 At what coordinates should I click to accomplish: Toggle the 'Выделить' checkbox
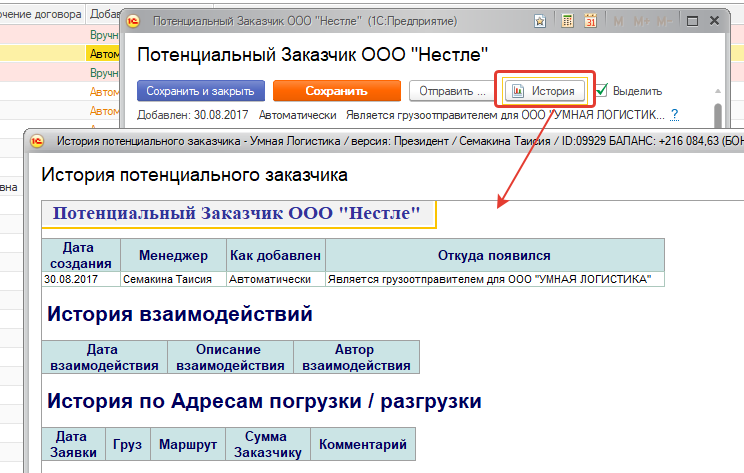coord(602,90)
